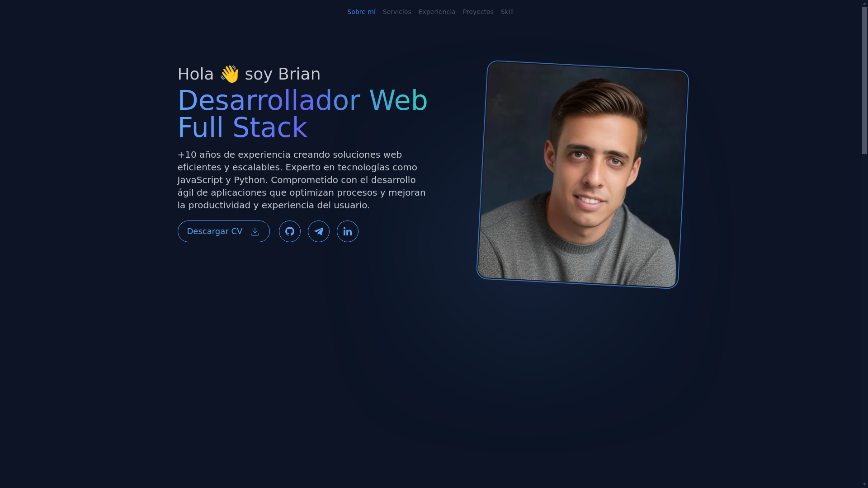Click the scrollbar down arrow

coord(864,484)
